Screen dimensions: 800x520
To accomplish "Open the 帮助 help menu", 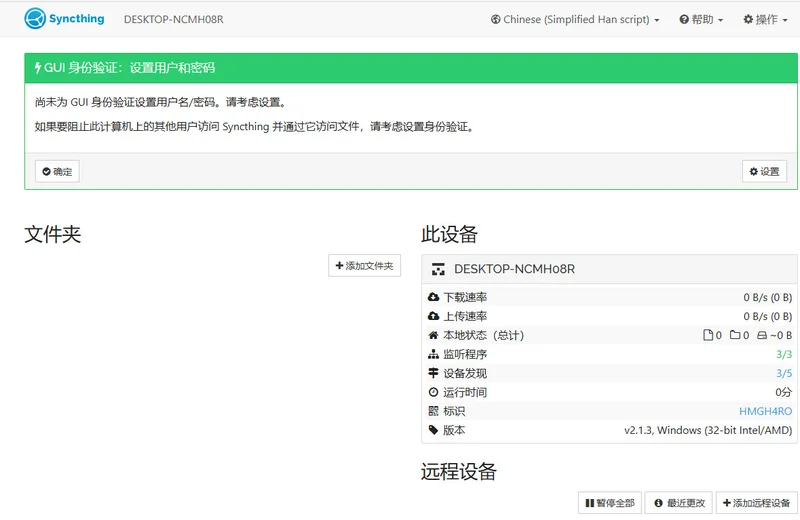I will (x=701, y=19).
